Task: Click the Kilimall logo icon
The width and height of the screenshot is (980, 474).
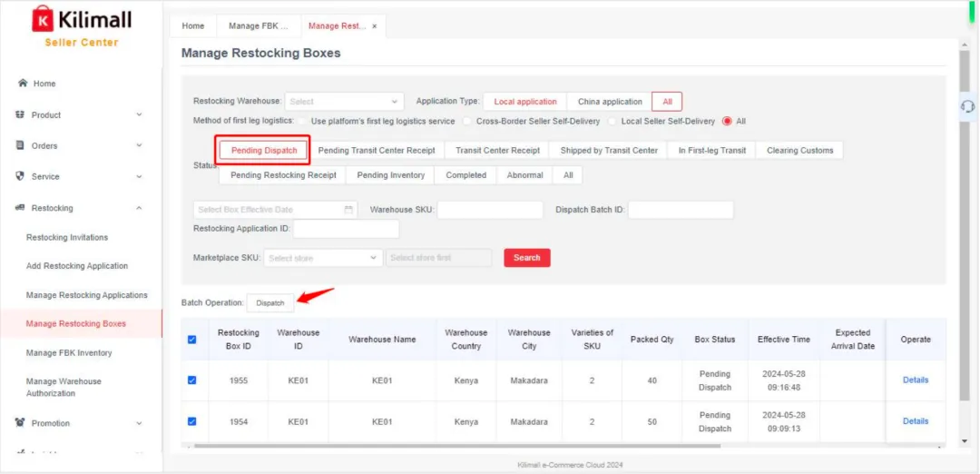Action: [x=43, y=19]
